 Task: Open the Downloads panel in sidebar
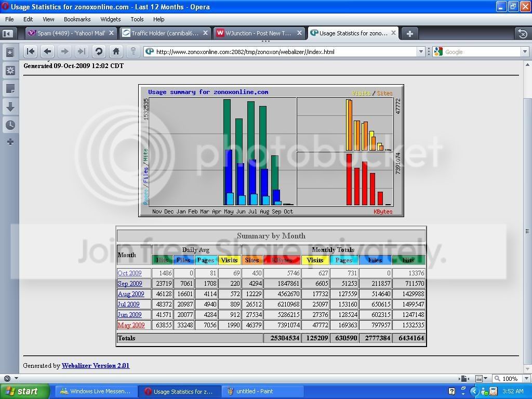click(10, 107)
